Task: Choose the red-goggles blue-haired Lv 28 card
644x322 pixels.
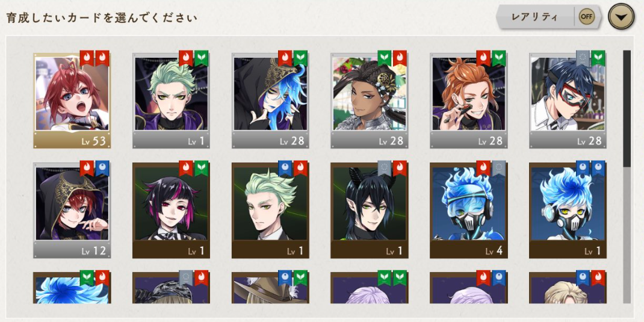Action: 568,101
